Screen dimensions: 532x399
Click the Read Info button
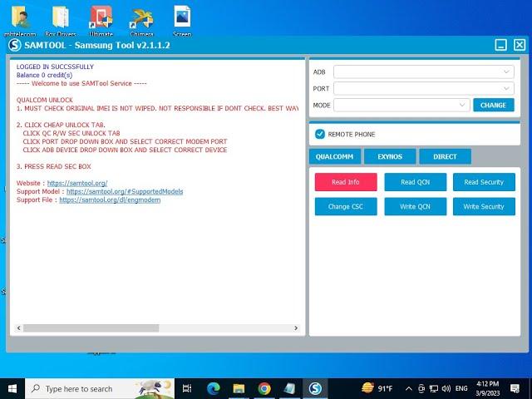(x=346, y=182)
